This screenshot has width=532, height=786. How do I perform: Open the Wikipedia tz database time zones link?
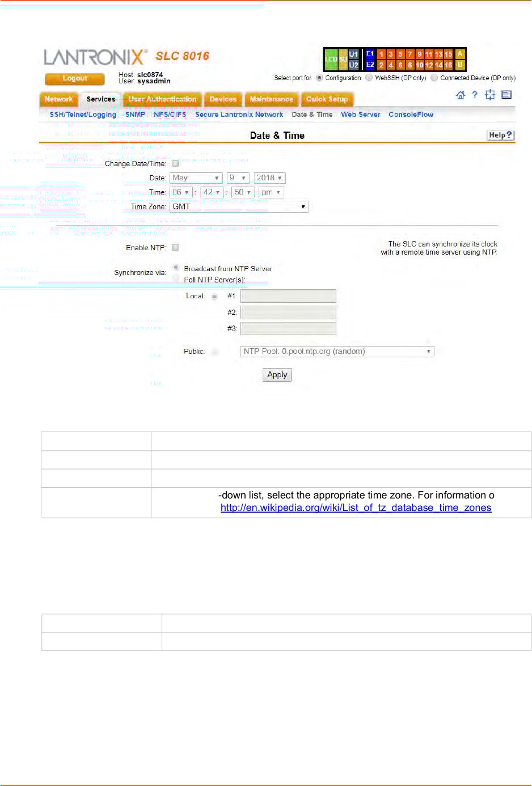pos(356,508)
